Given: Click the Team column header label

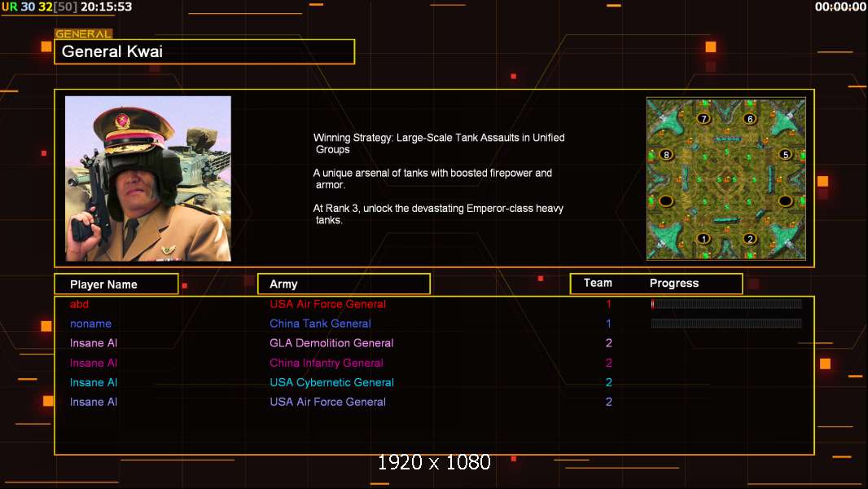Looking at the screenshot, I should click(598, 283).
